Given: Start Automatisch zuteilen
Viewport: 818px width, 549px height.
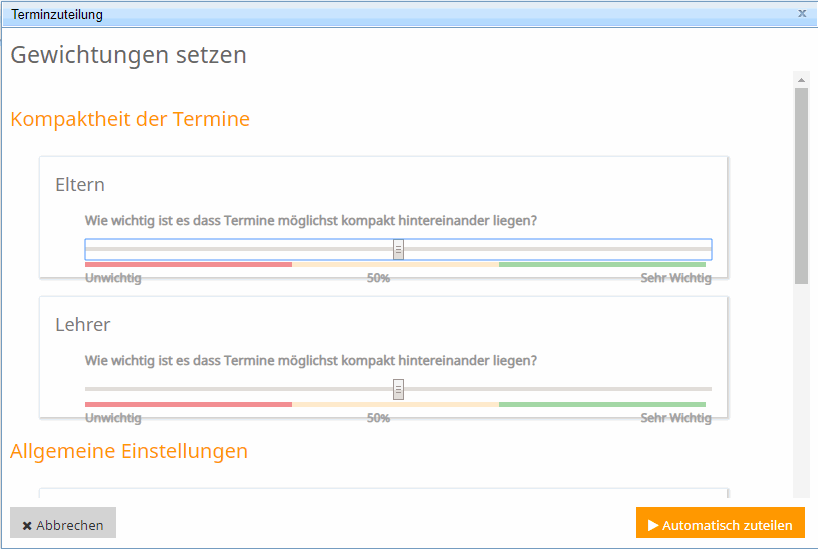Looking at the screenshot, I should pyautogui.click(x=720, y=523).
